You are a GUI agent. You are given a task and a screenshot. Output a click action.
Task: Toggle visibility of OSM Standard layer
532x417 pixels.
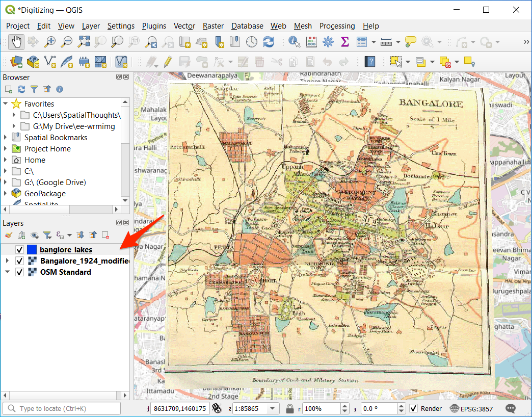19,272
